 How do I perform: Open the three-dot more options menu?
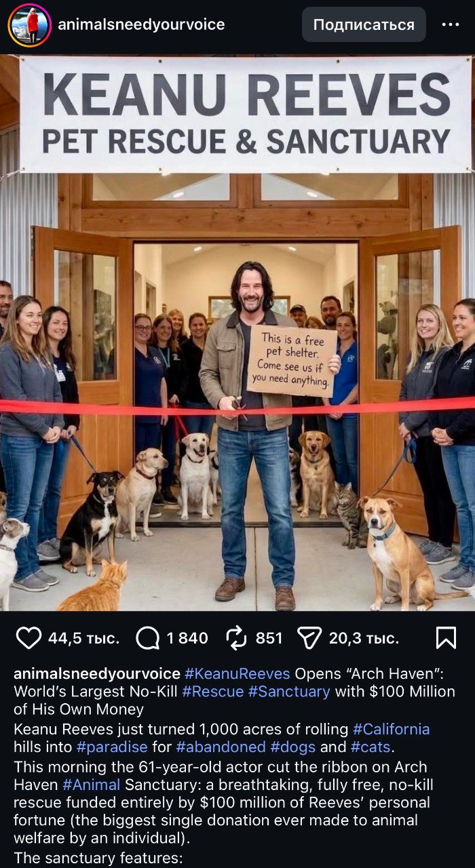coord(451,24)
